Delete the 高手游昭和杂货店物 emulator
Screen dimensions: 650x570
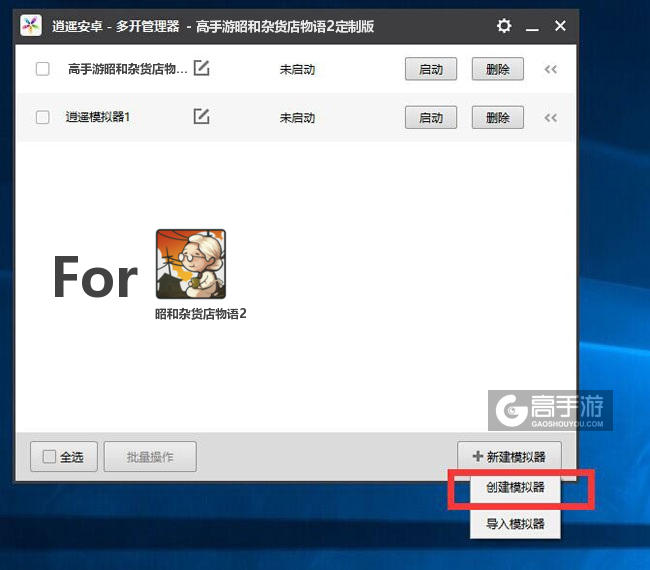point(497,69)
